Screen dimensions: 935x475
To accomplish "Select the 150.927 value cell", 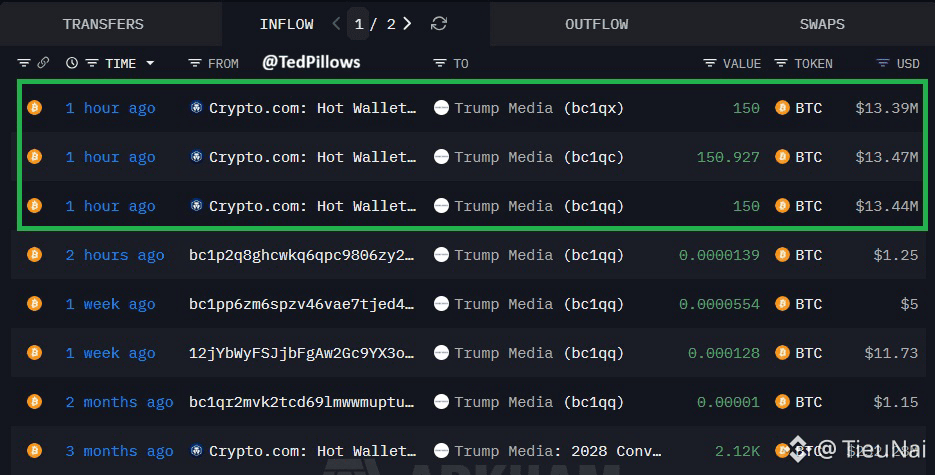I will [x=728, y=157].
